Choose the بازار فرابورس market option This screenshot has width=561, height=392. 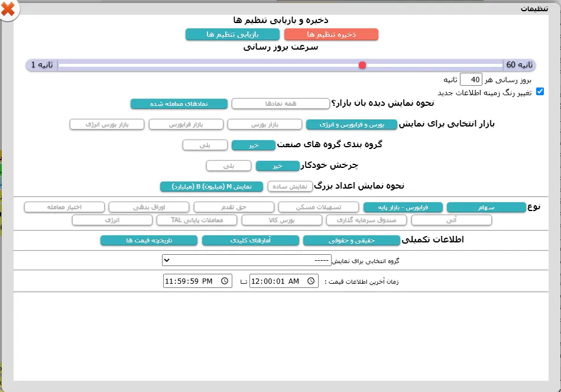pos(186,124)
